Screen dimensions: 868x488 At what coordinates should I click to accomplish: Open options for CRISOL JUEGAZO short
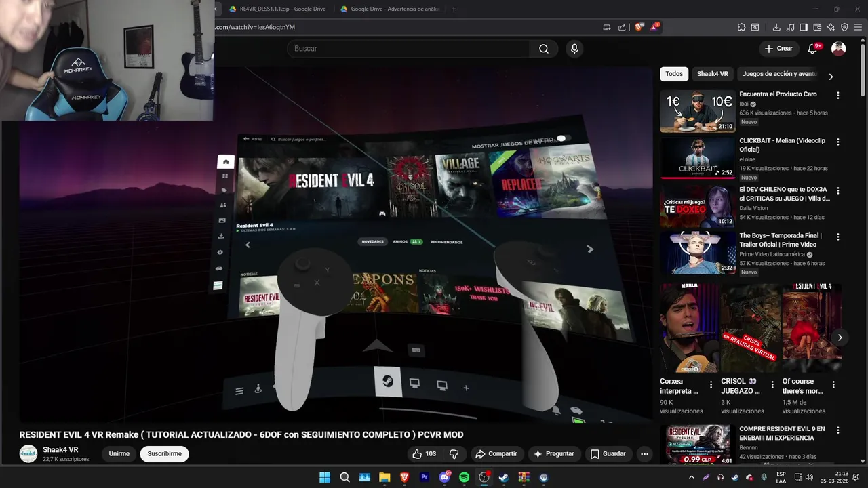coord(772,384)
